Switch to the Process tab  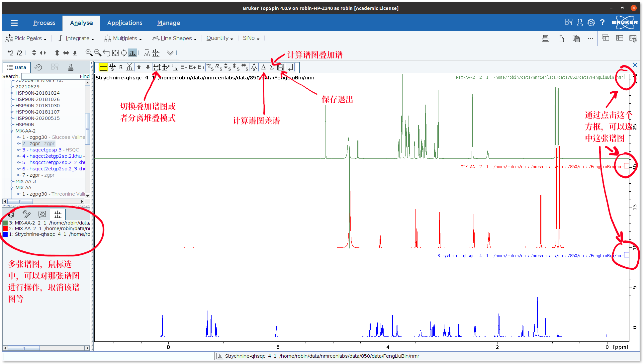pyautogui.click(x=44, y=23)
